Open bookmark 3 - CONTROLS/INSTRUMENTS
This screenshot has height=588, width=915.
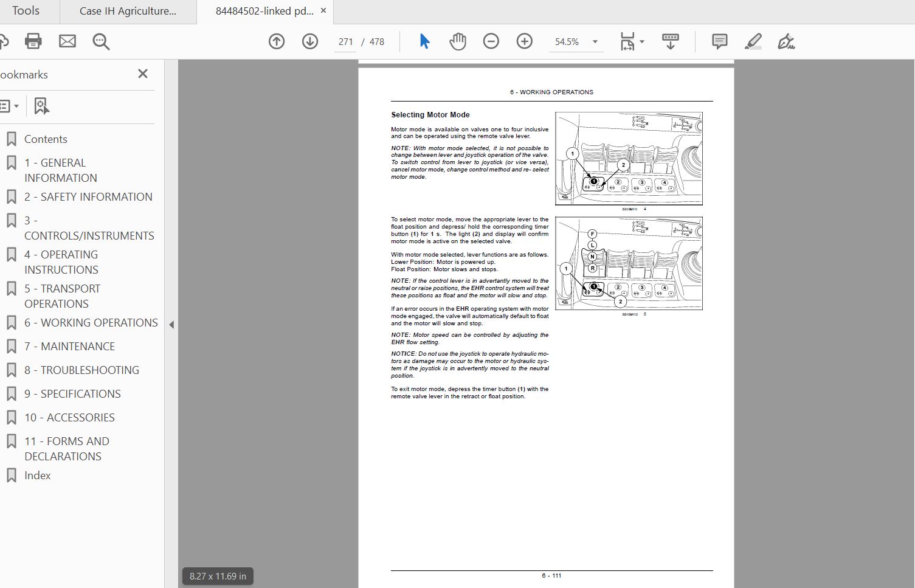(89, 228)
